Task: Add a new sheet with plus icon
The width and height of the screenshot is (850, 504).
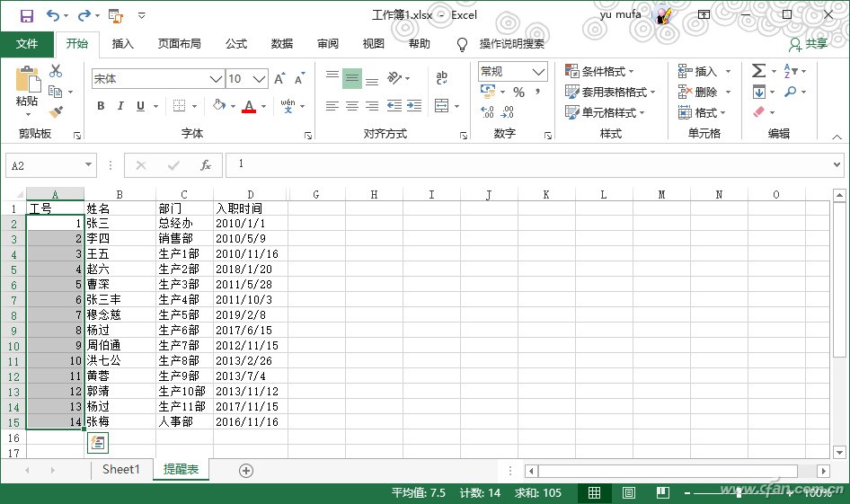Action: (x=245, y=470)
